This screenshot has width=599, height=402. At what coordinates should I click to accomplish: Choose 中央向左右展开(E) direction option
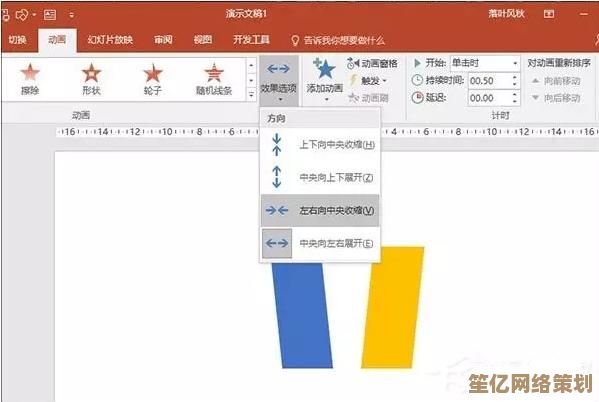click(x=320, y=243)
